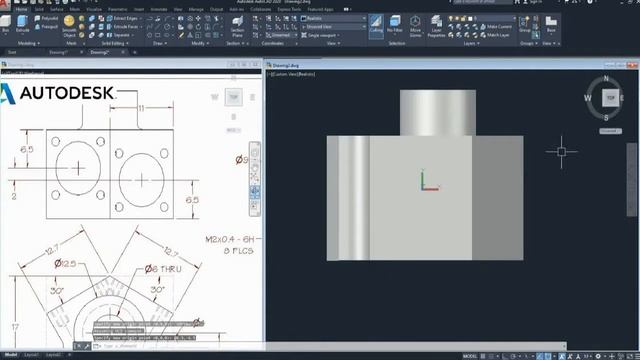
Task: Add a new drawing tab with plus
Action: [x=135, y=52]
